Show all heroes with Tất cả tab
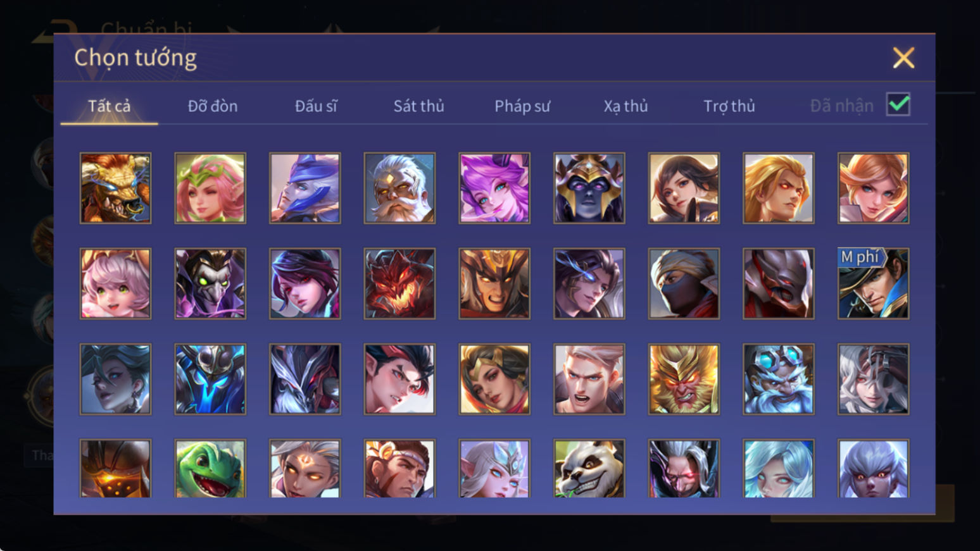Viewport: 980px width, 551px height. click(109, 106)
